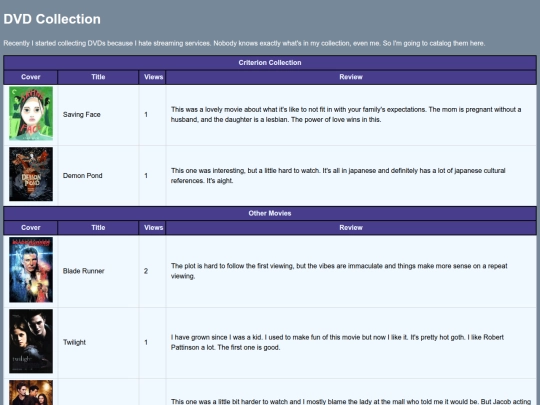Click the Demon Pond cover image
Screen dimensions: 540x405
(31, 174)
